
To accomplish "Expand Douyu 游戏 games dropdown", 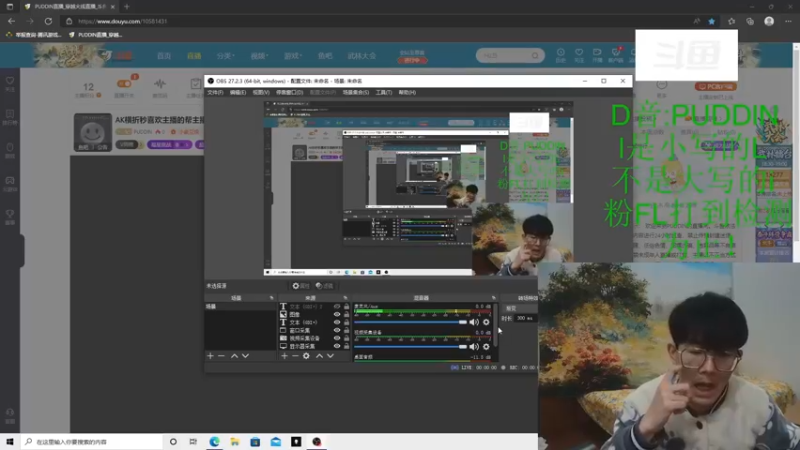I will pos(293,56).
